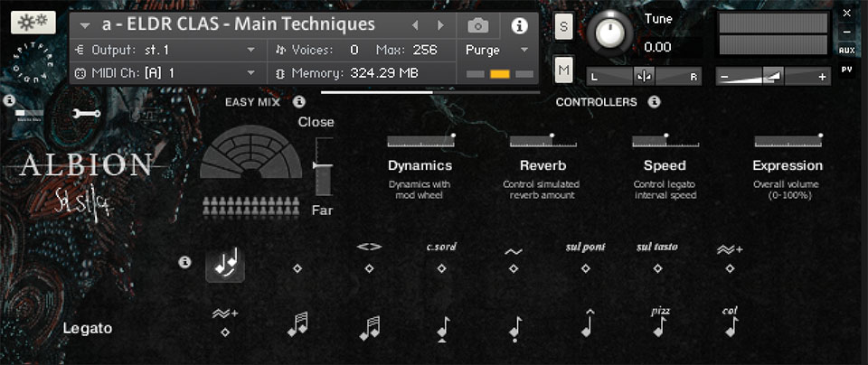Screen dimensions: 868x365
Task: Click the L-R pan slider
Action: pyautogui.click(x=644, y=76)
